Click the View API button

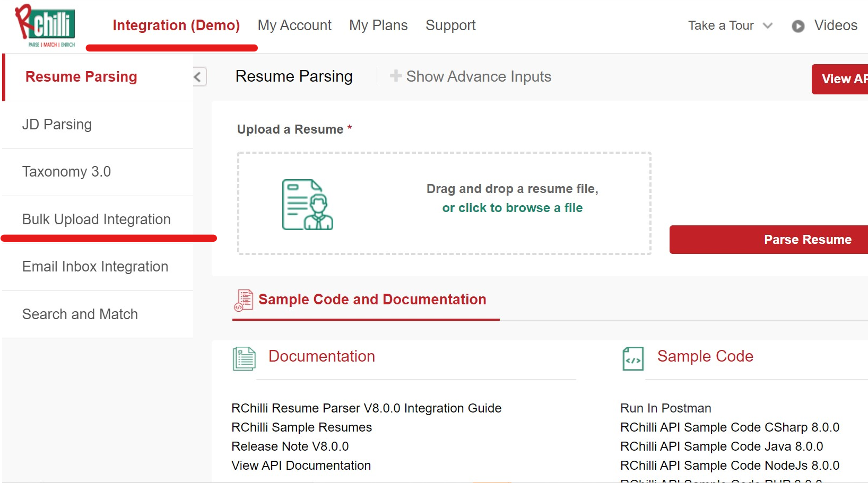coord(840,79)
